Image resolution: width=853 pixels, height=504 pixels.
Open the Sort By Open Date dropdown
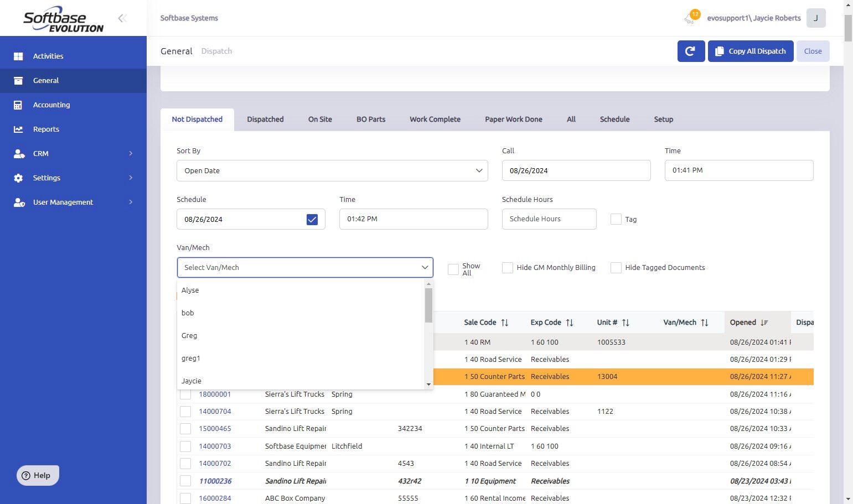tap(332, 170)
